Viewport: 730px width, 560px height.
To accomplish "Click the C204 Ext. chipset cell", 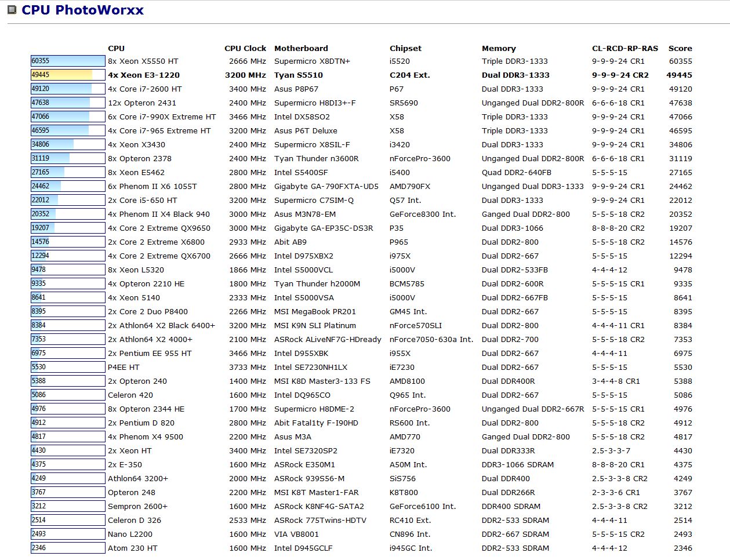I will point(410,75).
